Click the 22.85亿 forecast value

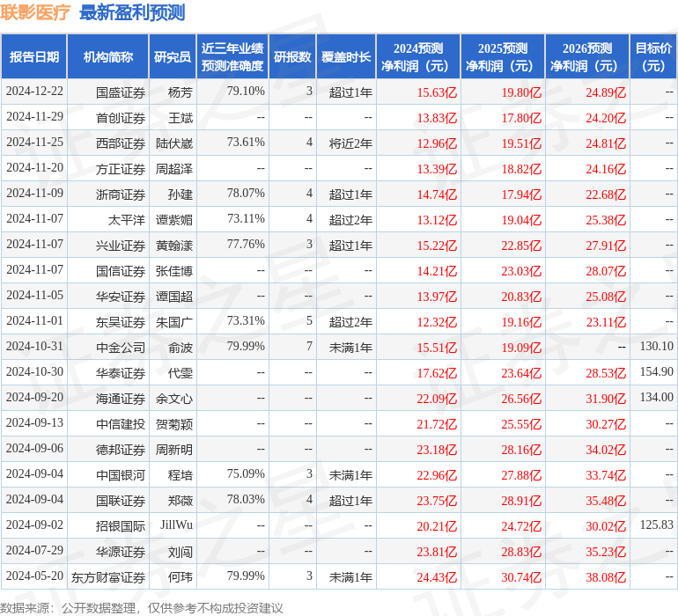point(521,246)
